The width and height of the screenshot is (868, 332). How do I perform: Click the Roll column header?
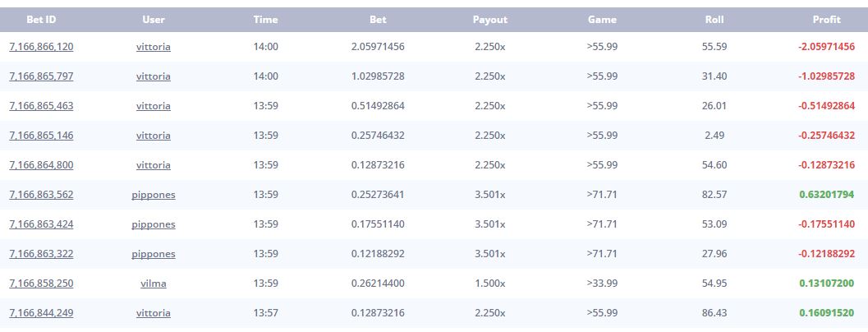714,20
